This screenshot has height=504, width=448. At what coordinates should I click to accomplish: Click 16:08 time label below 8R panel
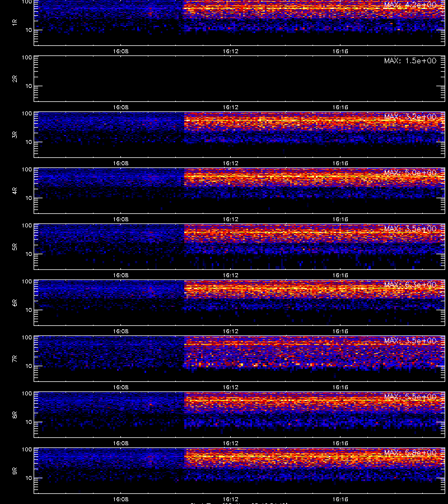point(120,444)
